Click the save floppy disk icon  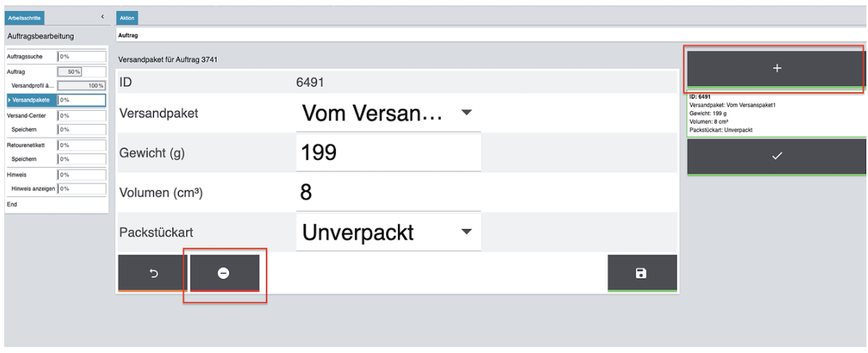641,273
